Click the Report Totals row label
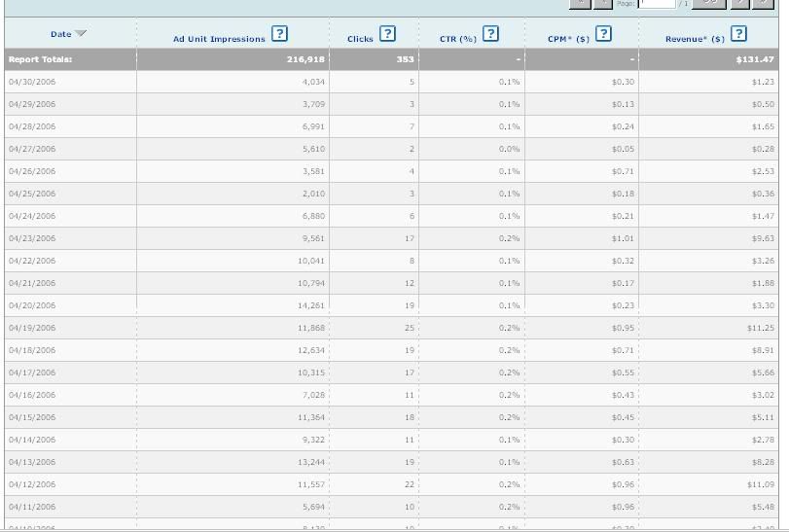The width and height of the screenshot is (789, 532). (40, 59)
